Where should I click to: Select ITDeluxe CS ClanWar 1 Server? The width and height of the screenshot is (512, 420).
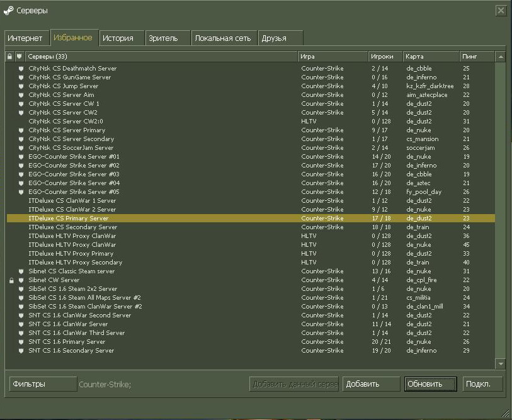tap(251, 200)
